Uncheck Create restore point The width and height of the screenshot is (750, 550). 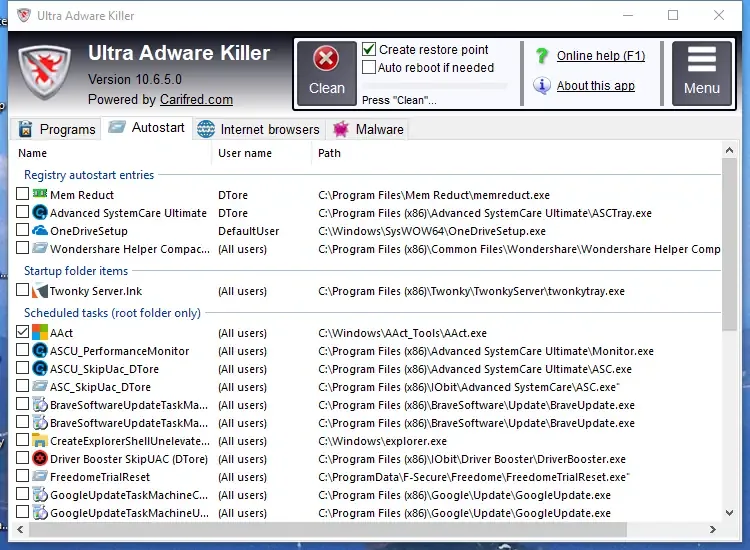(x=369, y=49)
